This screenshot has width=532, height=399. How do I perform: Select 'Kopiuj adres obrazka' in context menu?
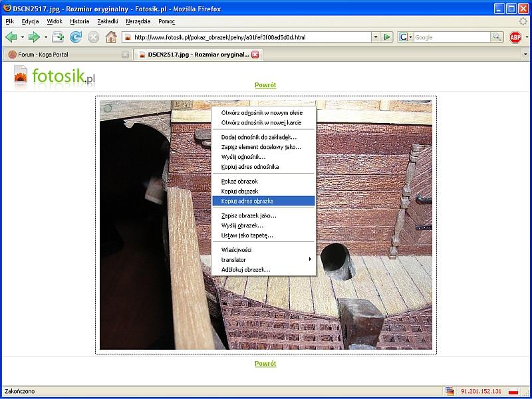(x=247, y=201)
